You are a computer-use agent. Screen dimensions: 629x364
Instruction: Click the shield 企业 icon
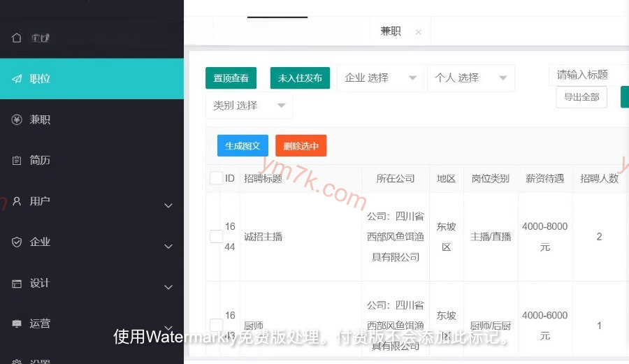pyautogui.click(x=17, y=242)
